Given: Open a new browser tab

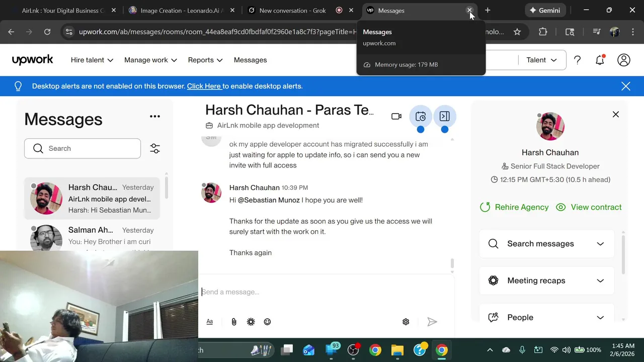Looking at the screenshot, I should (488, 10).
